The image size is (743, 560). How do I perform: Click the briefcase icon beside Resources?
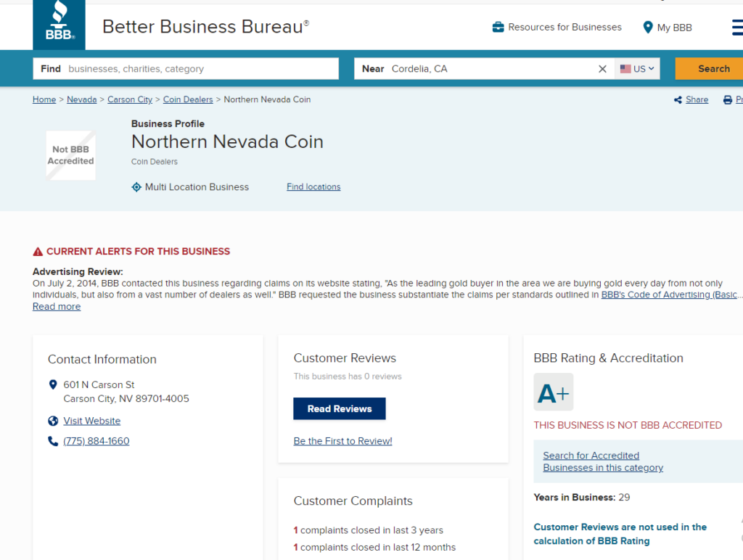click(x=498, y=27)
